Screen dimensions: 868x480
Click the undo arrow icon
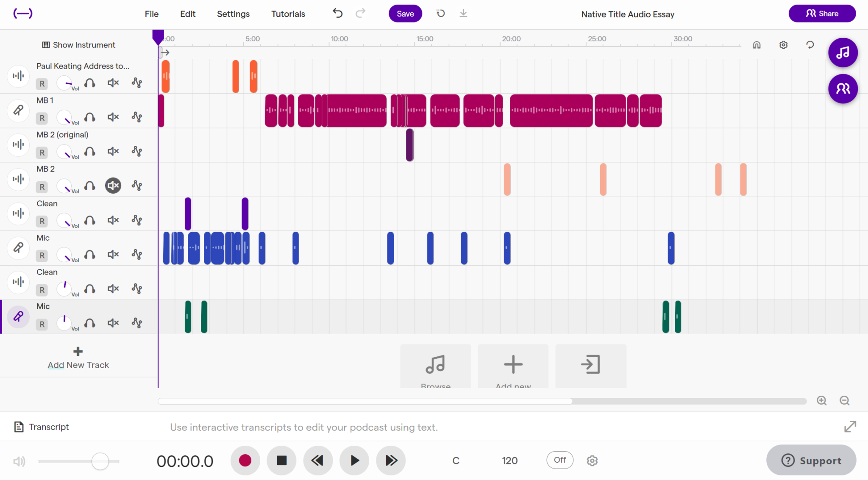[337, 14]
